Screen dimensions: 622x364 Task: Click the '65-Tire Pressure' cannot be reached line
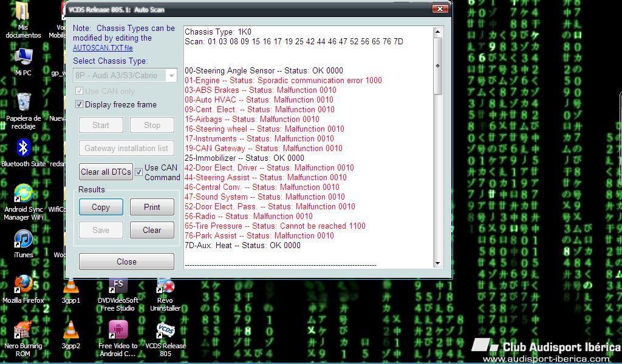pos(275,226)
